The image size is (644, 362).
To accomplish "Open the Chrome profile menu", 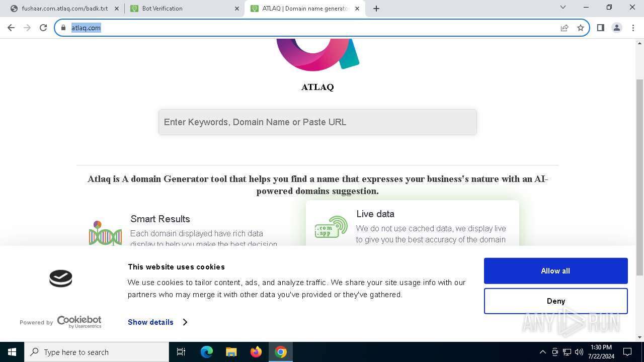I will click(x=617, y=28).
